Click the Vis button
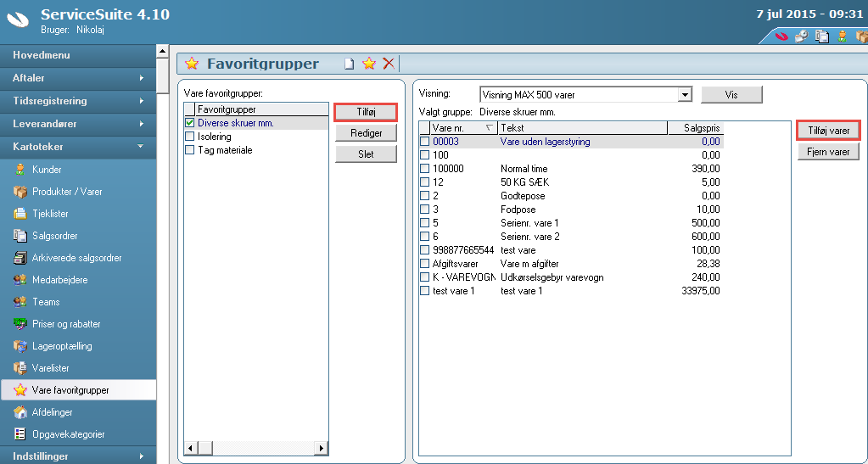Image resolution: width=868 pixels, height=464 pixels. (x=731, y=95)
